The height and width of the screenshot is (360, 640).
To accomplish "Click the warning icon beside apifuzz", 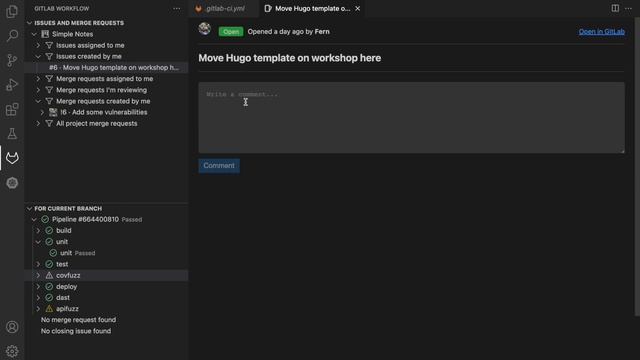I will [x=49, y=309].
